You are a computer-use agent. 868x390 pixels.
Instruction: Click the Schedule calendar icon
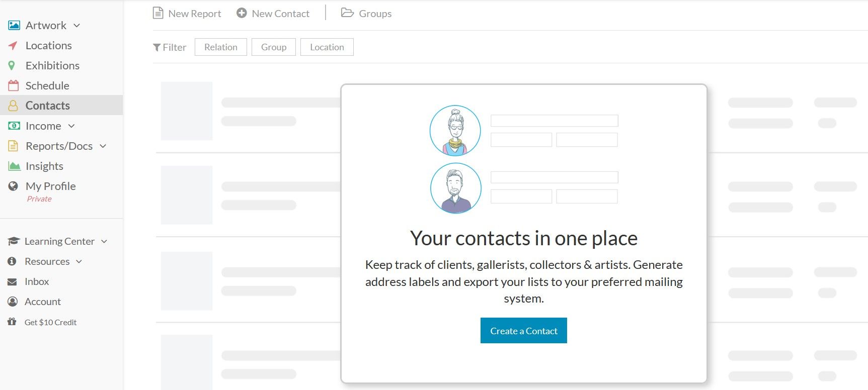click(x=14, y=85)
